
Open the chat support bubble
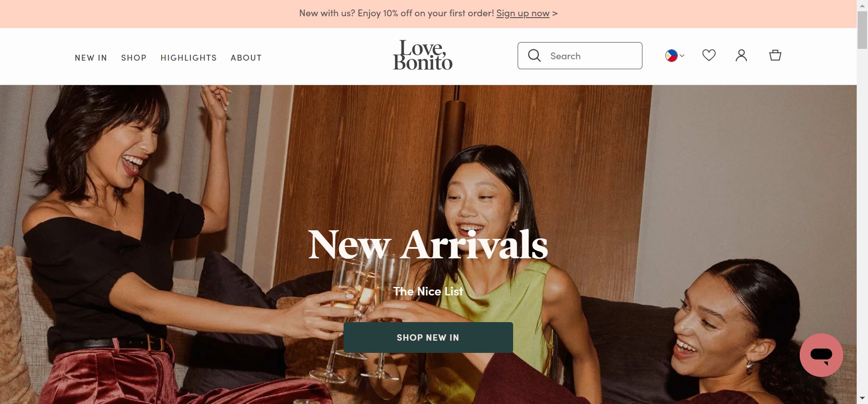pos(821,355)
